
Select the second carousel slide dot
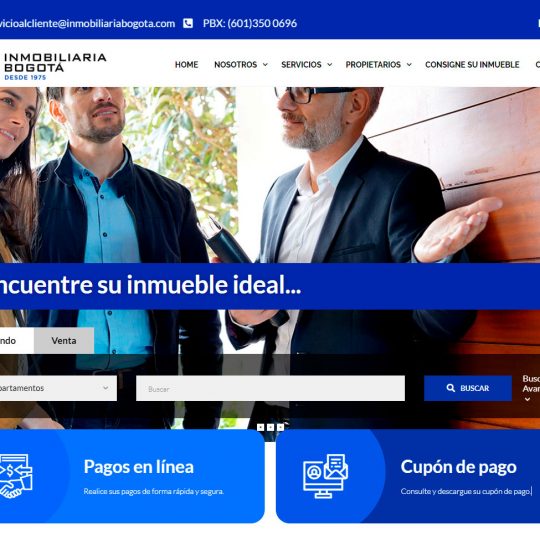(x=271, y=427)
